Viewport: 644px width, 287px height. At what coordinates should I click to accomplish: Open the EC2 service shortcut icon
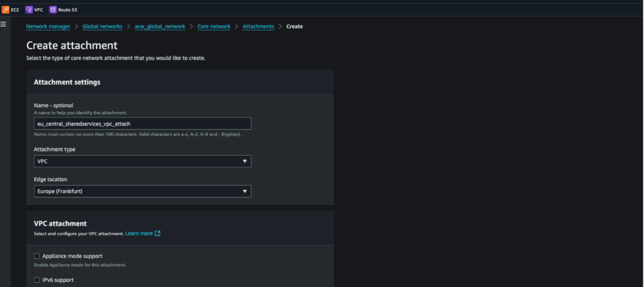(6, 10)
